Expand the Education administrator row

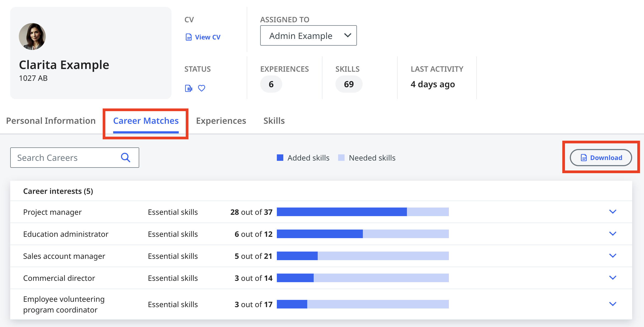(613, 234)
